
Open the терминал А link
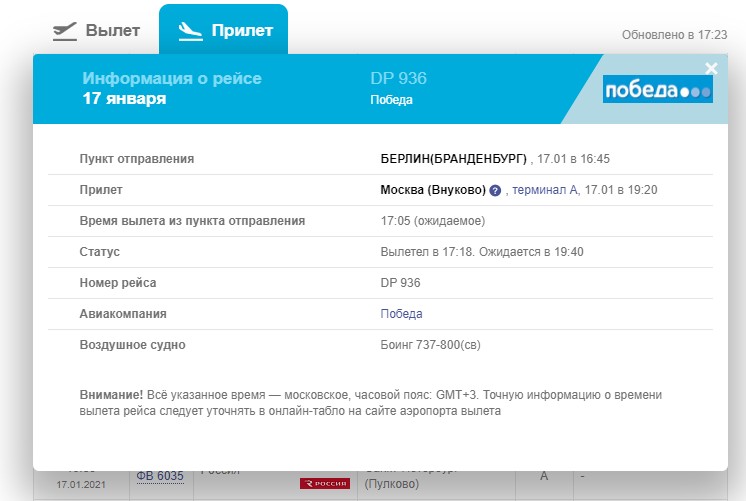[x=545, y=190]
